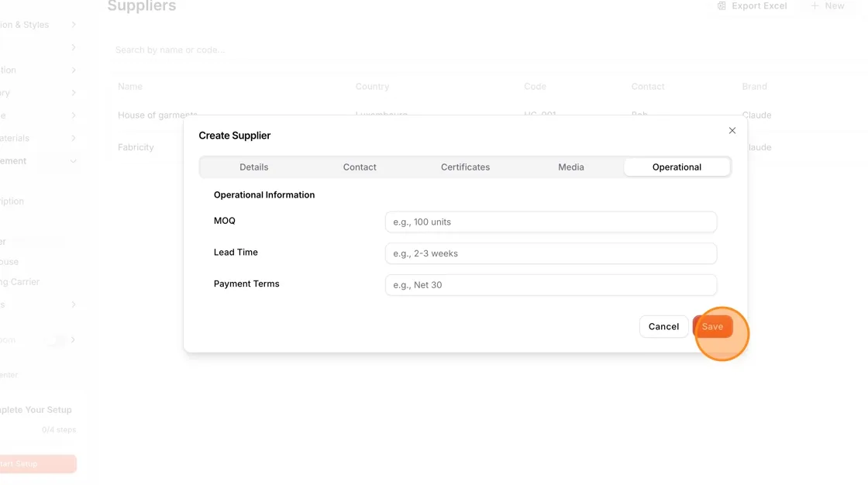This screenshot has height=485, width=868.
Task: Expand the 'ry' sidebar section chevron
Action: 74,93
